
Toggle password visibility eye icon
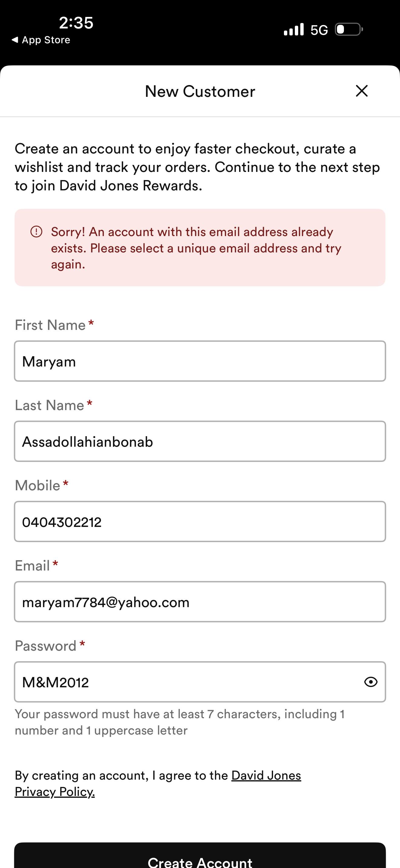pos(371,682)
